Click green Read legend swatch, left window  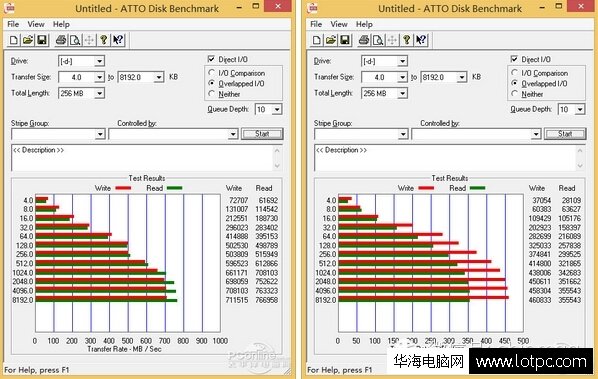pos(174,188)
